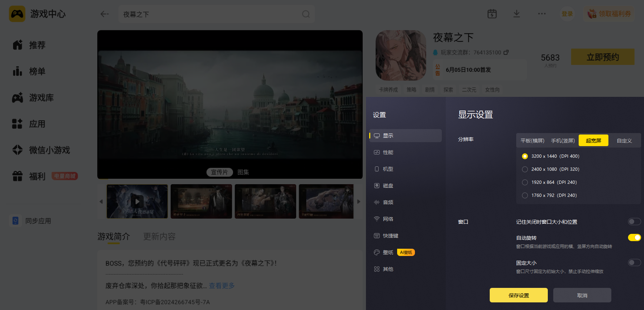Enable the 固定大小 toggle
The height and width of the screenshot is (310, 644).
(x=634, y=263)
